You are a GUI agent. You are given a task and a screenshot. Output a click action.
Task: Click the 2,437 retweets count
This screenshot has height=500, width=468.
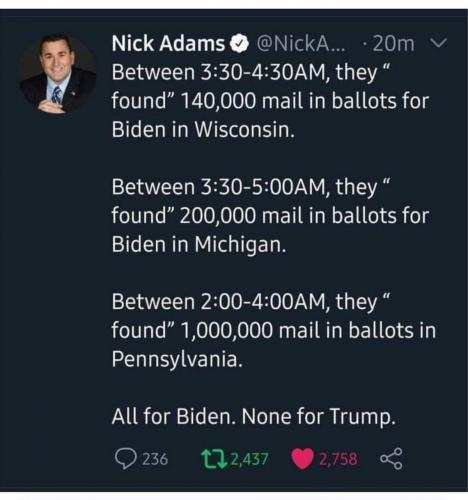click(x=249, y=459)
